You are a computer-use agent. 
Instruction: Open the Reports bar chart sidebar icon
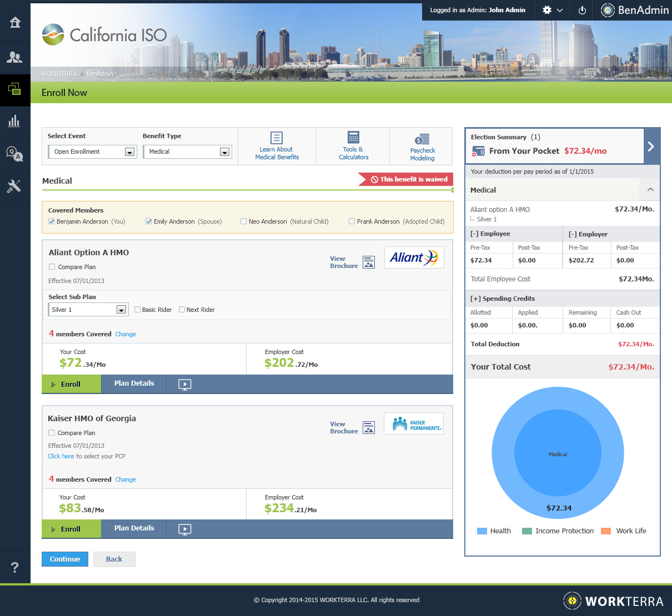[15, 121]
